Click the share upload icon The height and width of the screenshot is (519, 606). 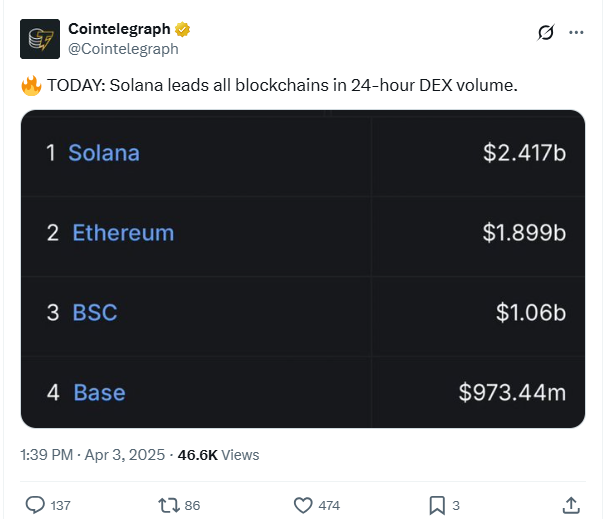pyautogui.click(x=571, y=505)
